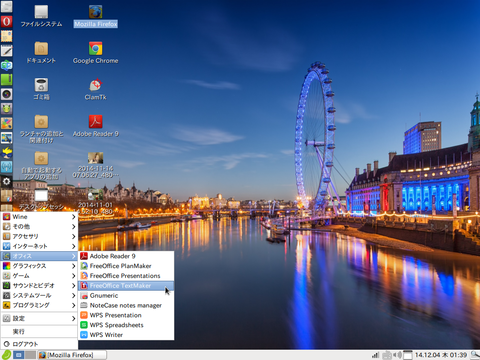Select the ランチャの追加と関連付け folder
This screenshot has width=480, height=360.
click(x=41, y=129)
